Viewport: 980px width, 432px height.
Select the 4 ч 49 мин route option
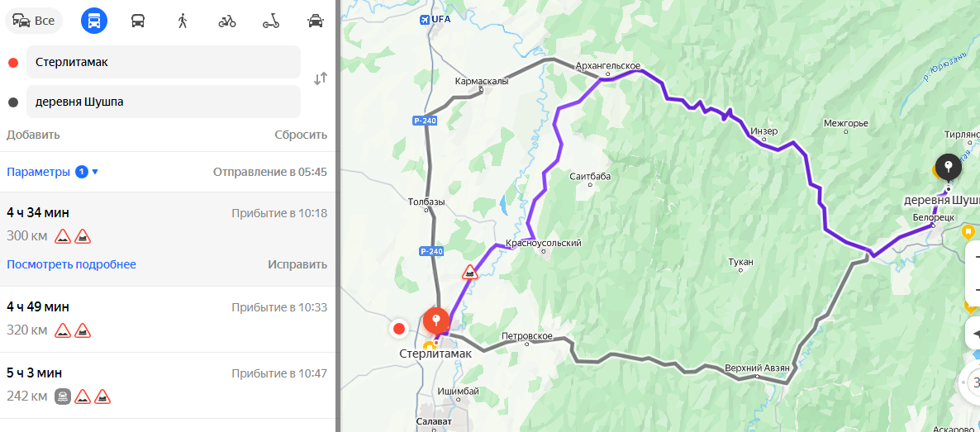click(167, 319)
